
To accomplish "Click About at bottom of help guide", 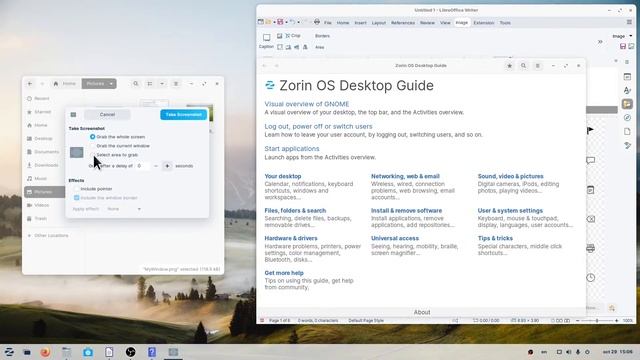I will [x=422, y=312].
